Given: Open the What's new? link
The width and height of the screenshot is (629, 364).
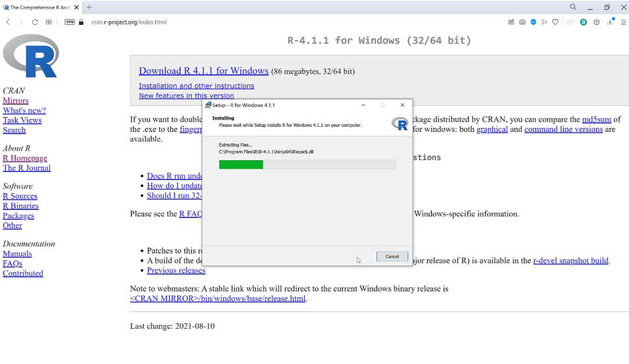Looking at the screenshot, I should point(24,110).
